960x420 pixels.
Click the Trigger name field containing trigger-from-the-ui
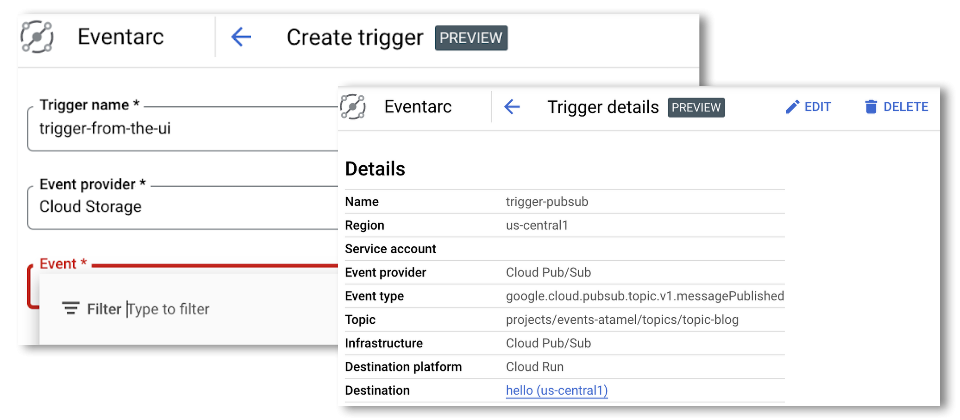180,127
